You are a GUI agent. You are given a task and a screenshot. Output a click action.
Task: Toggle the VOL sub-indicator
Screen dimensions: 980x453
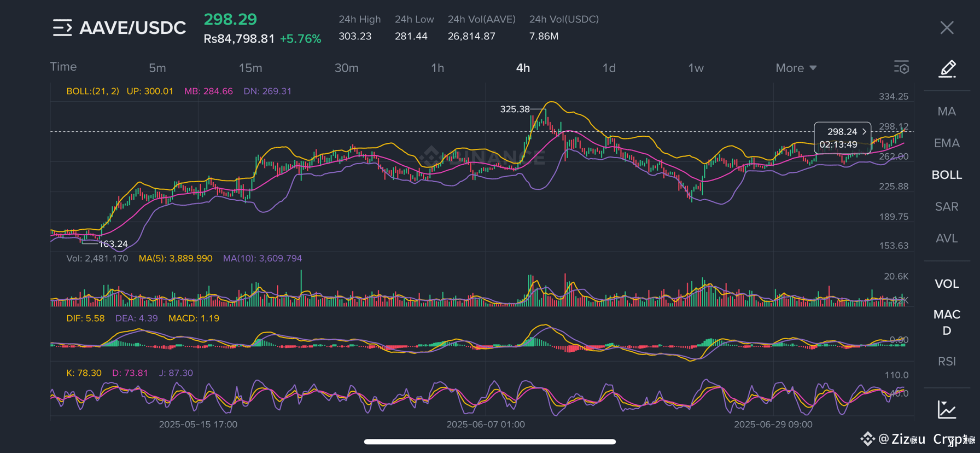pyautogui.click(x=947, y=284)
